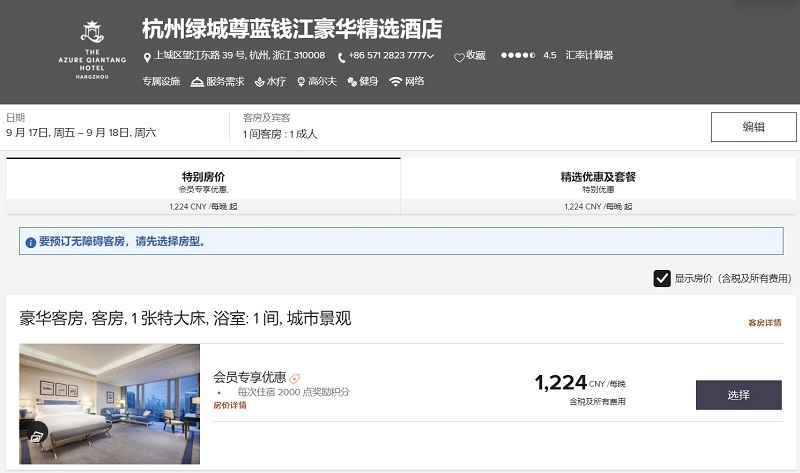The width and height of the screenshot is (800, 473).
Task: Click 含税及所有费用 text under price
Action: 597,402
